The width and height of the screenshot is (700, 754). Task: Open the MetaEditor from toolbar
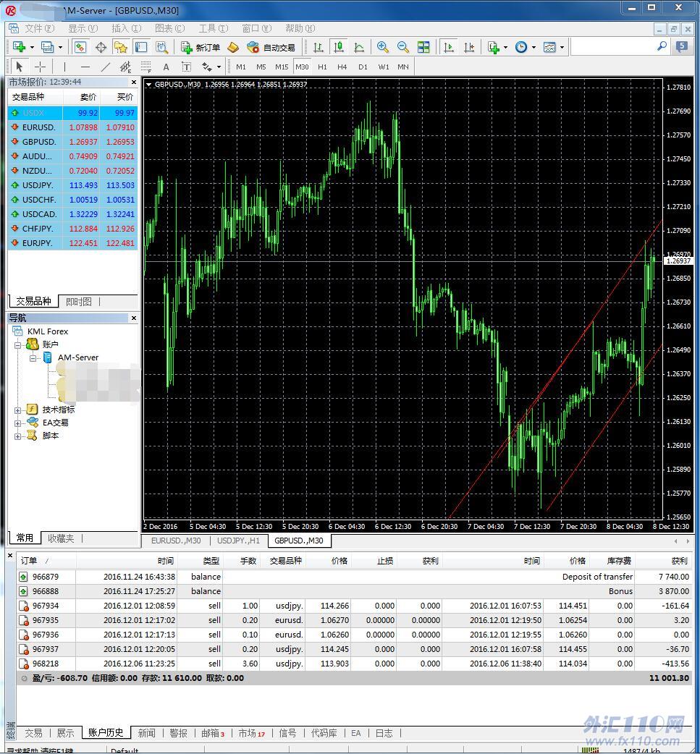pyautogui.click(x=233, y=47)
